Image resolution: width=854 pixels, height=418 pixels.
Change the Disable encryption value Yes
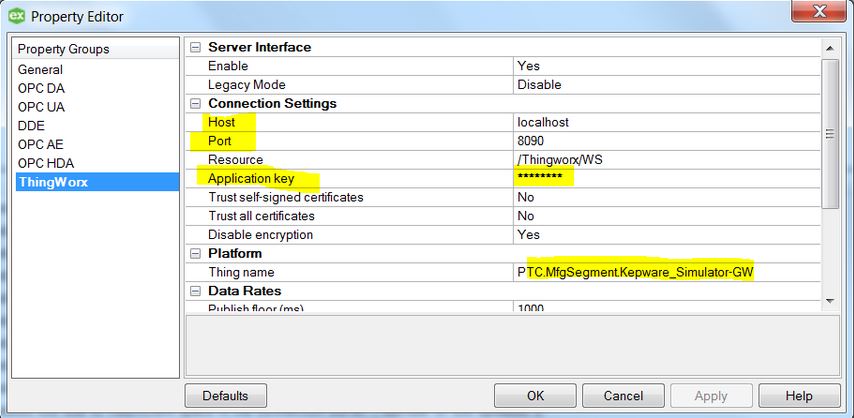[667, 235]
